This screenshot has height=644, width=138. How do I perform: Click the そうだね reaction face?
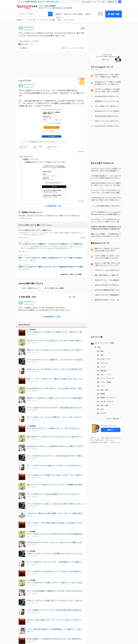click(x=35, y=147)
